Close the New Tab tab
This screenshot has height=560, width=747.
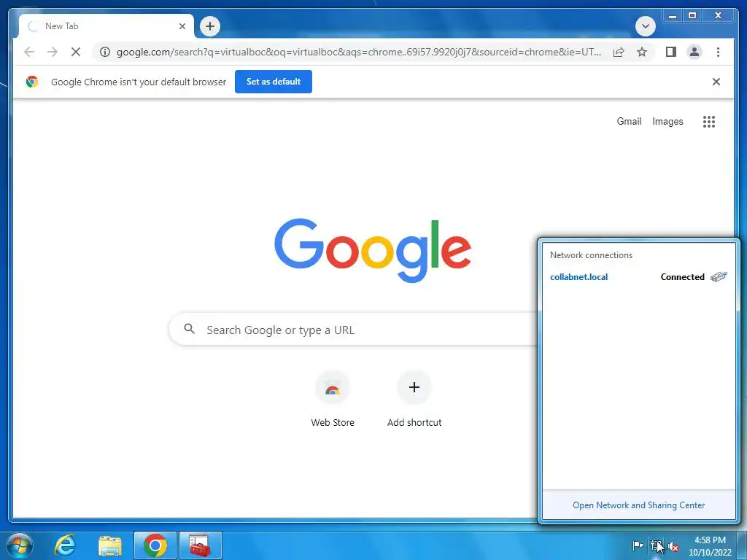coord(182,26)
